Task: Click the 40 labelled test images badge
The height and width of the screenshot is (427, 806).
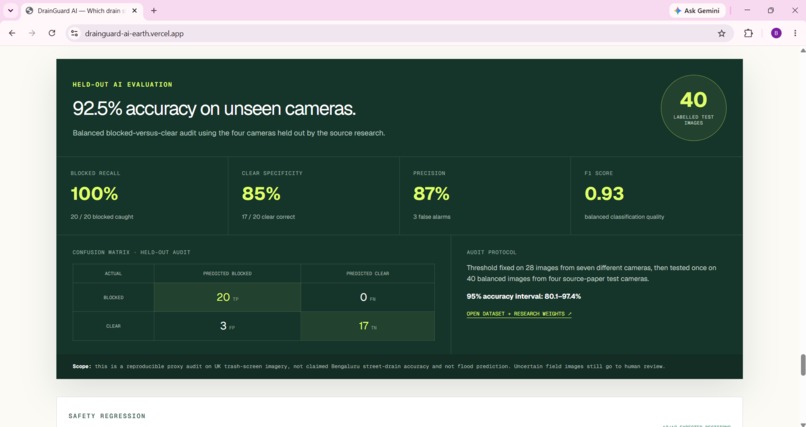Action: [x=693, y=108]
